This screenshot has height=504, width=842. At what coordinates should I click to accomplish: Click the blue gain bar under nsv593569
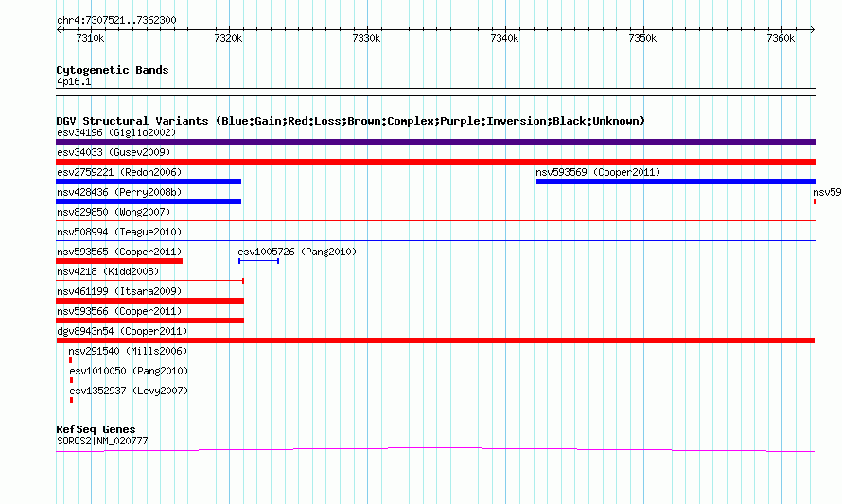(x=676, y=182)
